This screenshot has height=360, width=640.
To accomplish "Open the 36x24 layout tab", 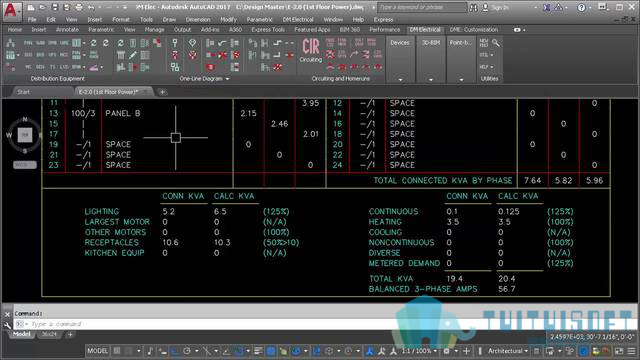I will (x=49, y=334).
